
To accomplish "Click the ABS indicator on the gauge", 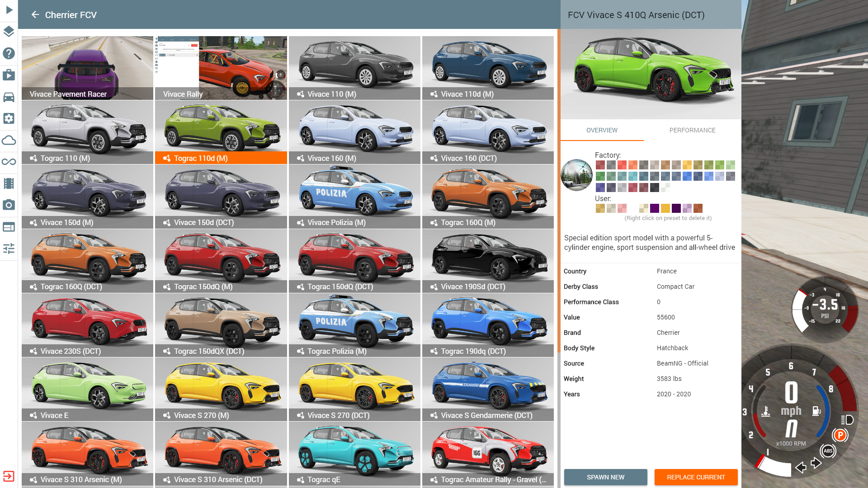I will pos(828,451).
